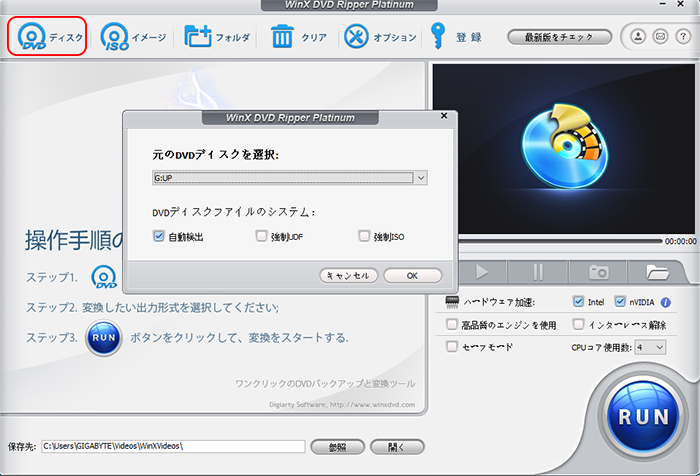
Task: Click the large blue RUN button
Action: tap(643, 417)
